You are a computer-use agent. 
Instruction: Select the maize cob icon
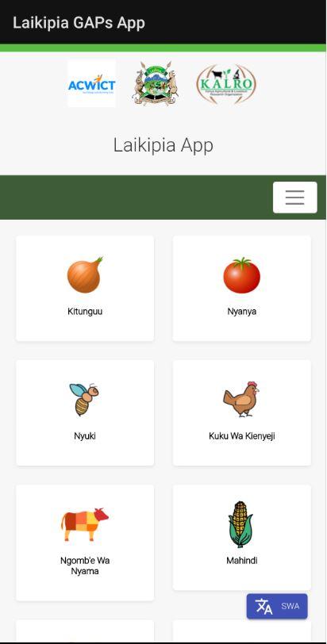[x=240, y=524]
